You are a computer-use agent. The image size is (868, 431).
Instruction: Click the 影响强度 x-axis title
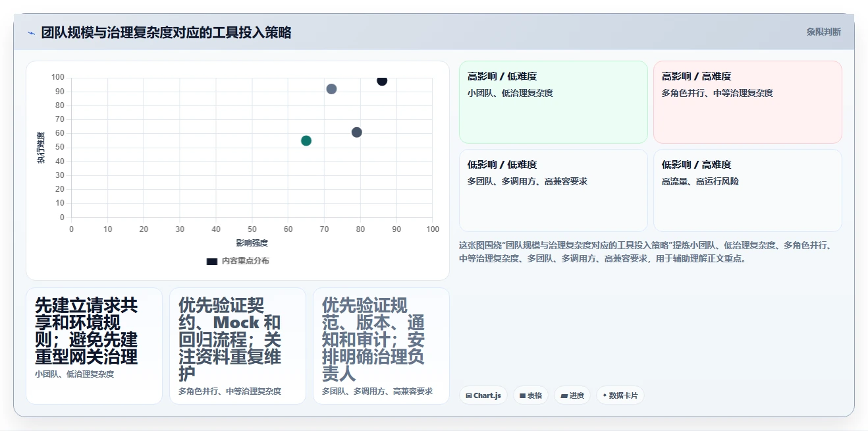[x=252, y=243]
